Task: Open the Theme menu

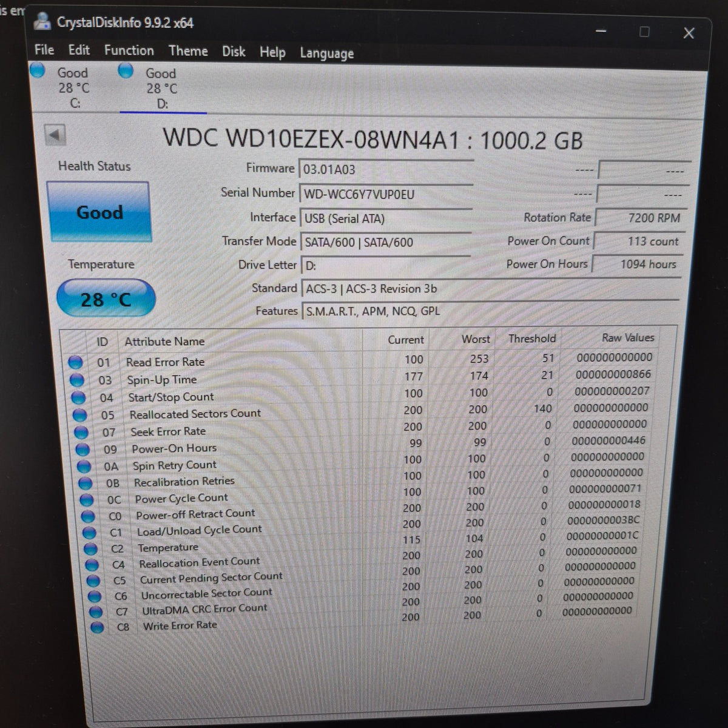Action: [188, 51]
